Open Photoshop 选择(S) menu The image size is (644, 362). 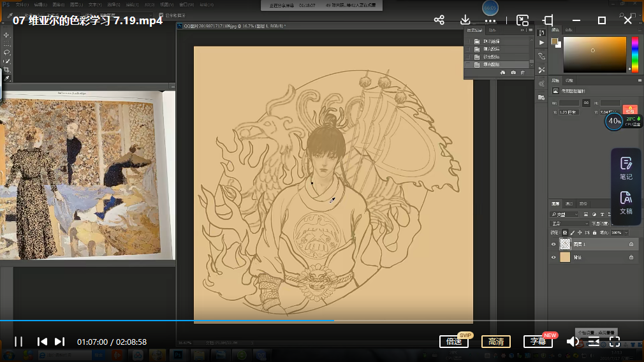(x=113, y=4)
